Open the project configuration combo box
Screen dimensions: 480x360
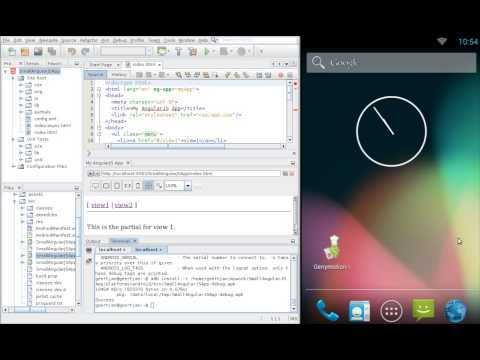click(126, 51)
